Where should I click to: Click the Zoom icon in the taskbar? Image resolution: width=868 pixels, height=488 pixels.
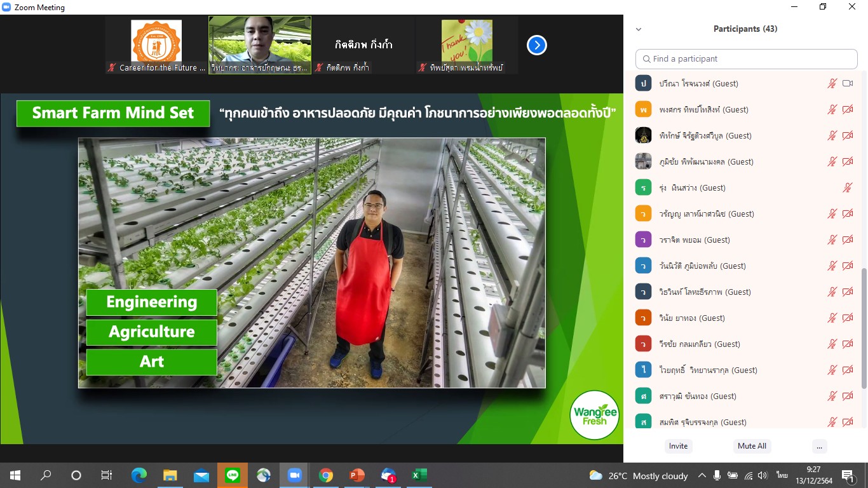[294, 475]
